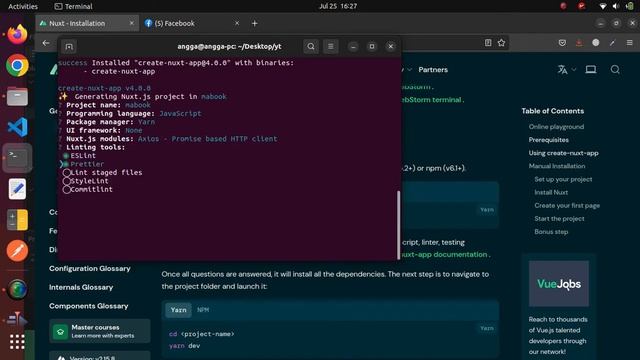
Task: Open the Activities overview
Action: (x=23, y=6)
